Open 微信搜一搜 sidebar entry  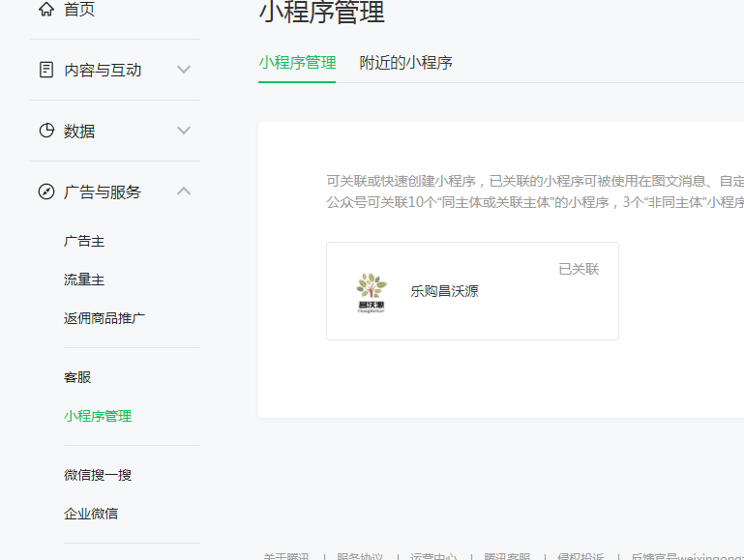[98, 475]
